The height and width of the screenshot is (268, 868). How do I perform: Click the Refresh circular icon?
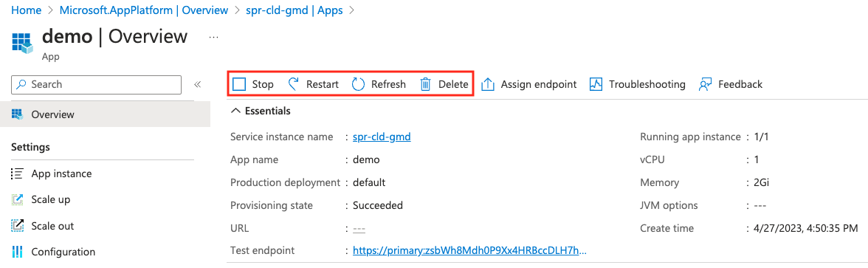(x=359, y=84)
